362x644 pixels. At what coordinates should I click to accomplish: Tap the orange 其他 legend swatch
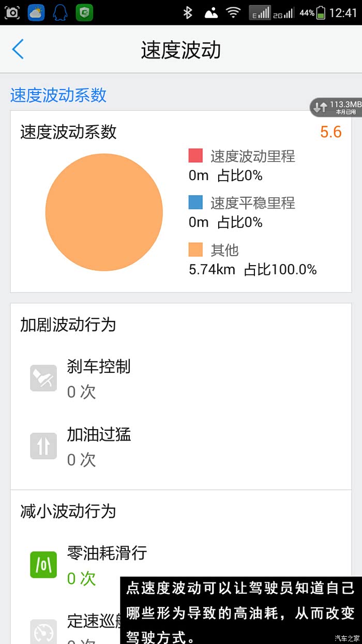pos(195,250)
